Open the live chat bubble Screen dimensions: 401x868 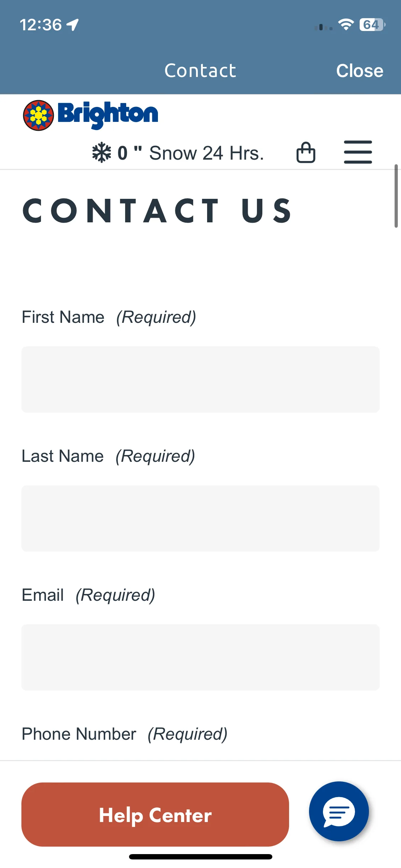[x=339, y=811]
